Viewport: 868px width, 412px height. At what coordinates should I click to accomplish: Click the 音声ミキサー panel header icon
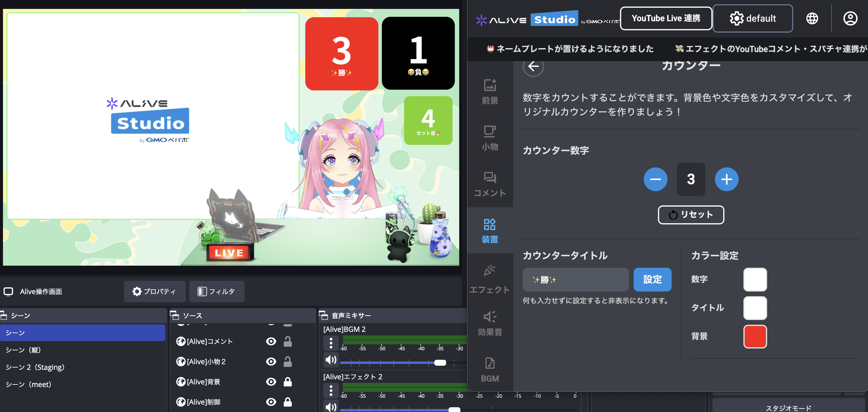(323, 315)
